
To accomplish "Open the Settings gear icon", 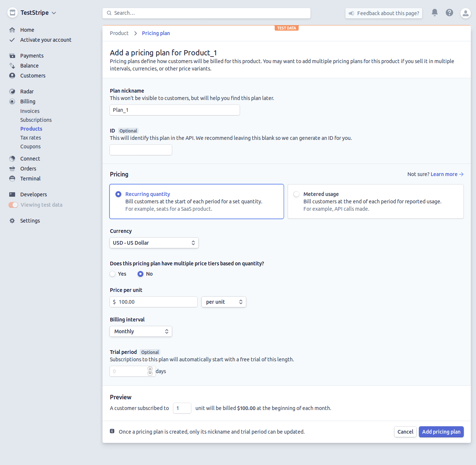I will [x=12, y=220].
